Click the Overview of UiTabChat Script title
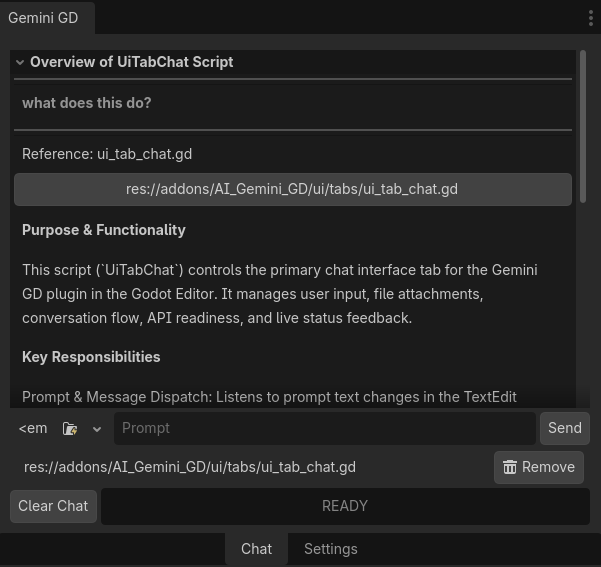This screenshot has height=567, width=601. [x=131, y=62]
